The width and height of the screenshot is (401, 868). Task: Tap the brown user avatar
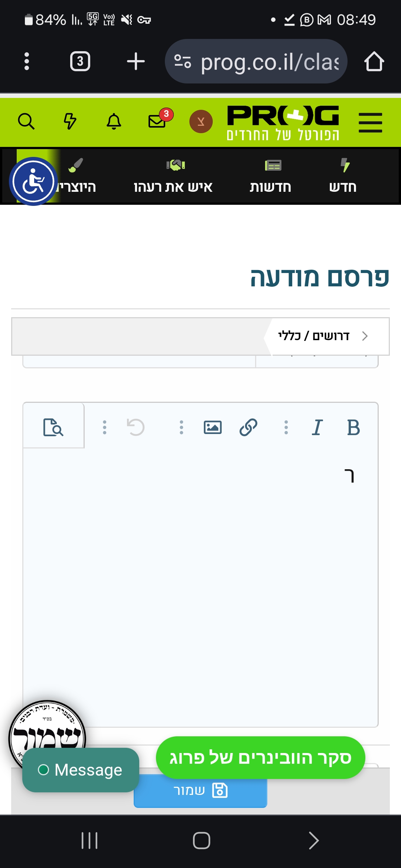pos(201,121)
